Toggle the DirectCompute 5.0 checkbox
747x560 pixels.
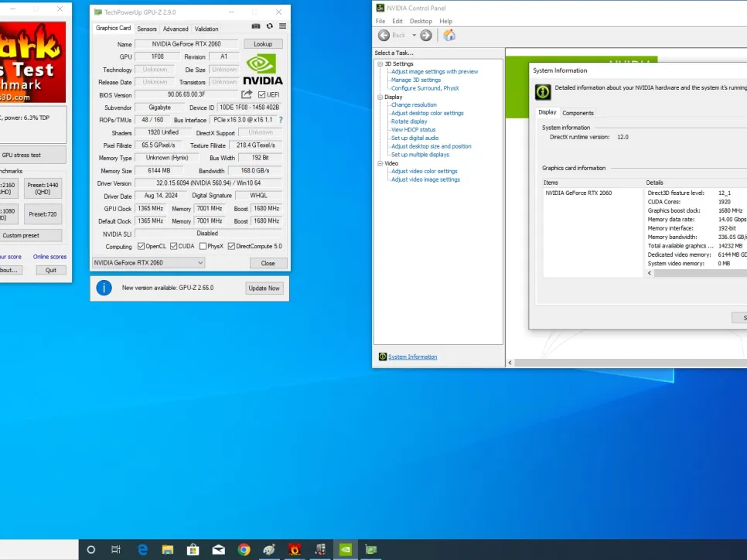(x=231, y=246)
